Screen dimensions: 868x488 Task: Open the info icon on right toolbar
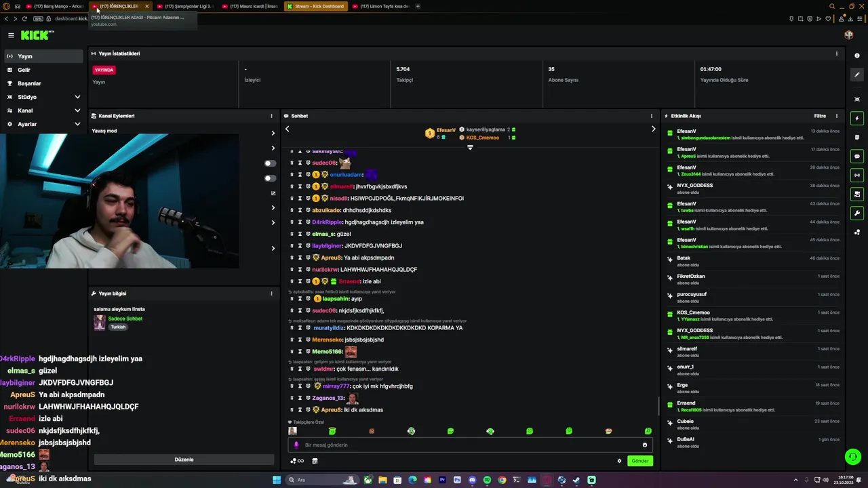coord(857,56)
